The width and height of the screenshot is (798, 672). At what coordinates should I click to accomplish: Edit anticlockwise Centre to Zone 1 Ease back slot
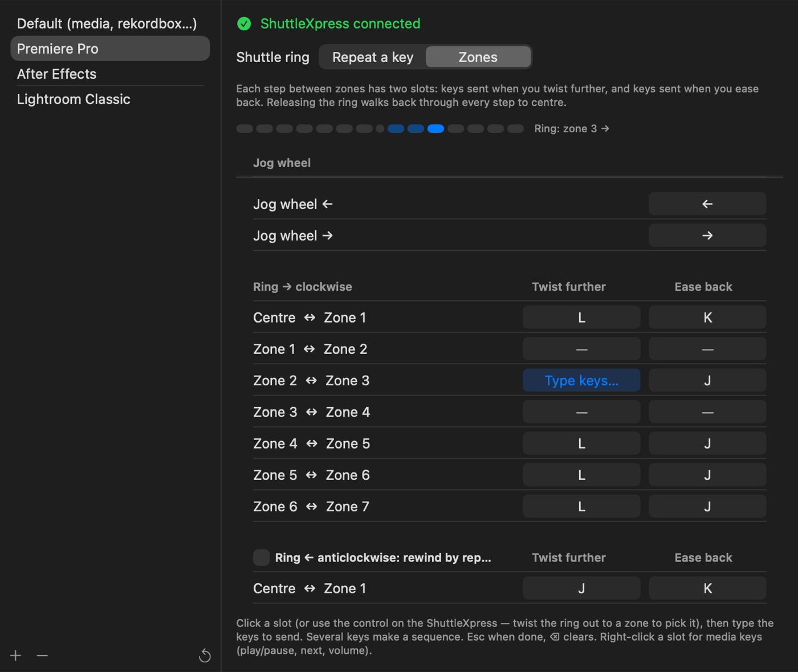[707, 588]
